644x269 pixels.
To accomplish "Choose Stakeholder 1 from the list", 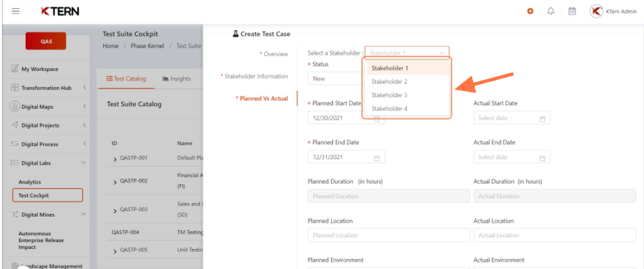I will tap(406, 68).
